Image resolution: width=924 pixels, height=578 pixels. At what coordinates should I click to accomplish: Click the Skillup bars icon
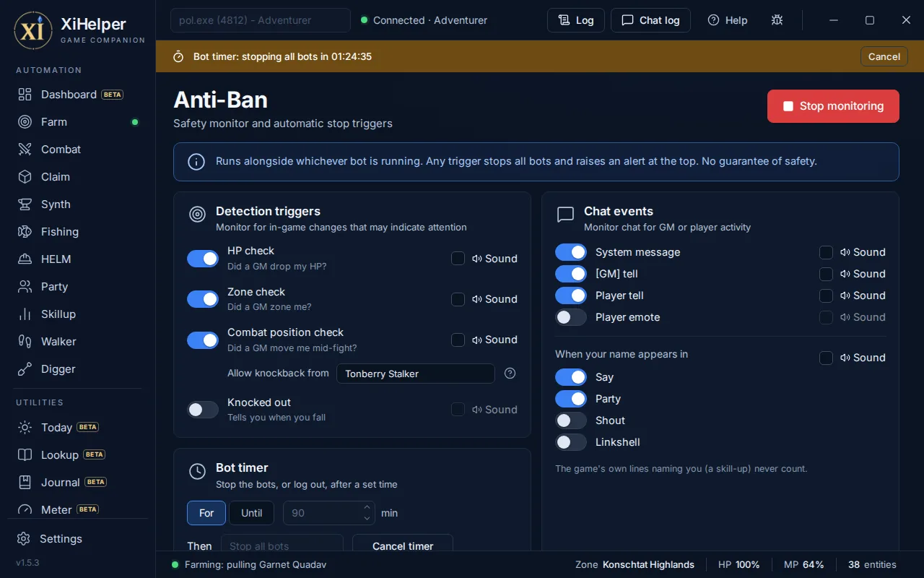tap(25, 314)
